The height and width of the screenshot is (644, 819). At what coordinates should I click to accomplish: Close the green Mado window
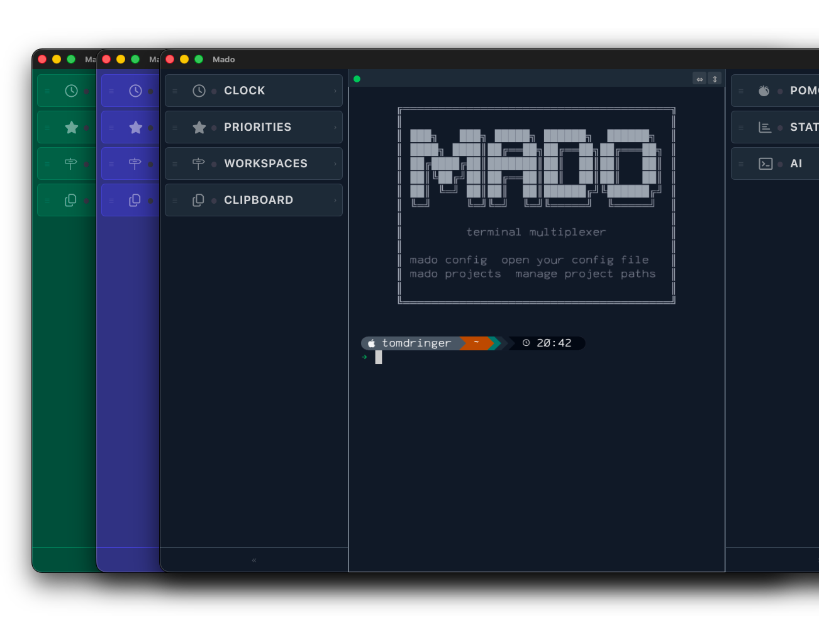pyautogui.click(x=42, y=59)
